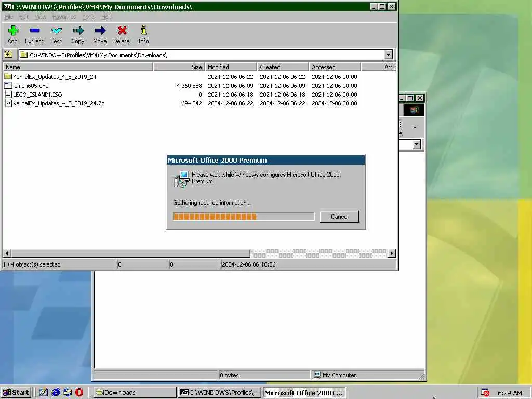532x399 pixels.
Task: Switch to the 7-Zip taskbar button
Action: pos(219,392)
